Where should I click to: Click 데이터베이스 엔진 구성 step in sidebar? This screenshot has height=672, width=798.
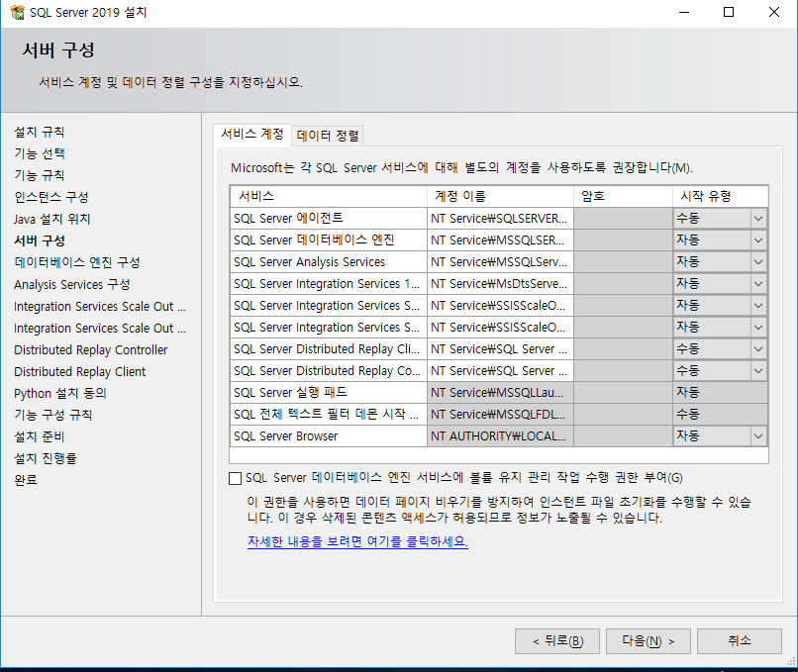(77, 262)
